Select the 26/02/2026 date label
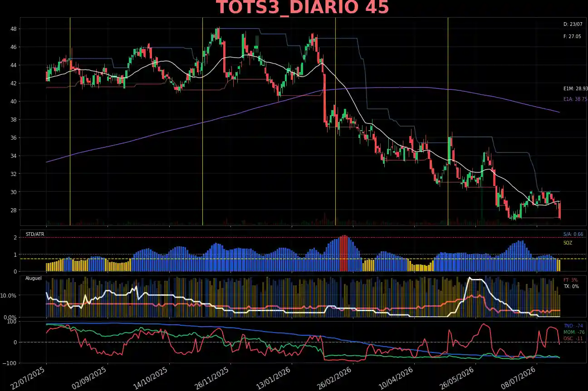This screenshot has width=588, height=391. pos(336,378)
